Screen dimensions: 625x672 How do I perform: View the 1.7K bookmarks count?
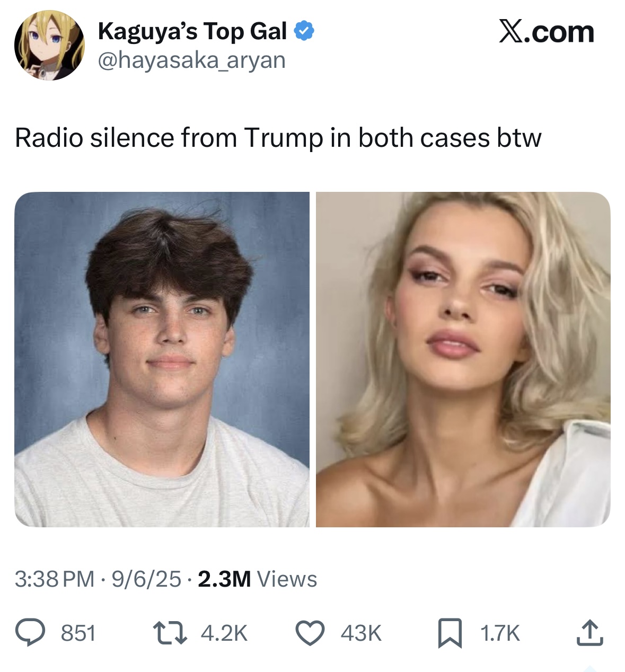tap(500, 633)
